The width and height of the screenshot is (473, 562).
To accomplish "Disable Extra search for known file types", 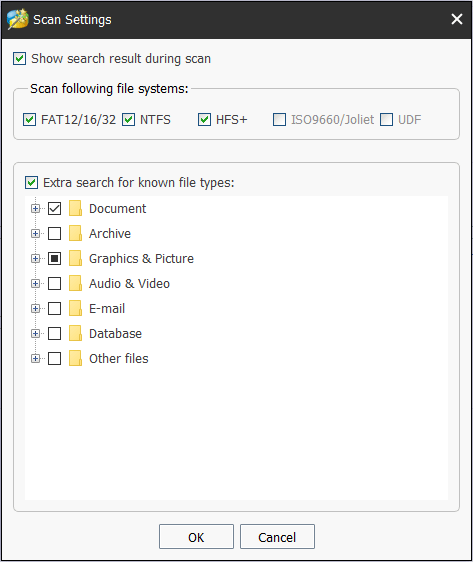I will point(32,182).
